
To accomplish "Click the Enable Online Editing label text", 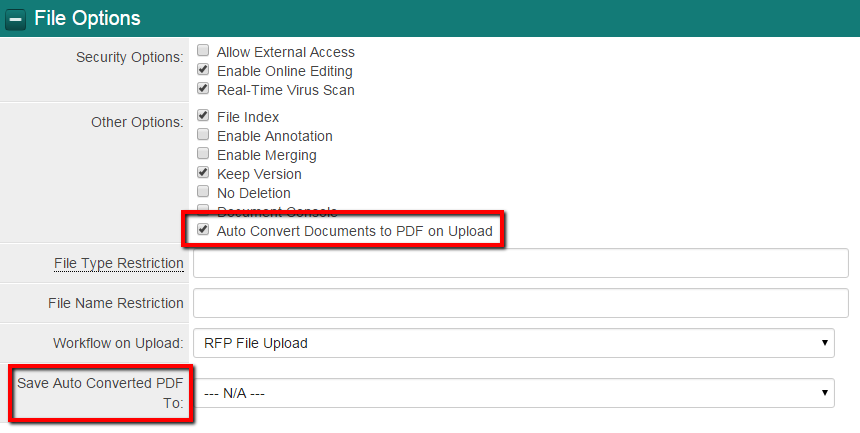I will pos(284,71).
